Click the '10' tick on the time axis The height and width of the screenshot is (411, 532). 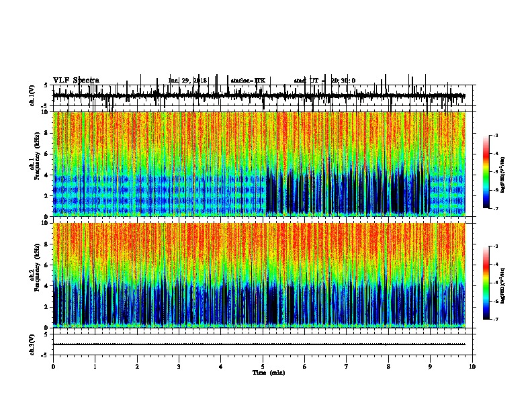pos(472,367)
